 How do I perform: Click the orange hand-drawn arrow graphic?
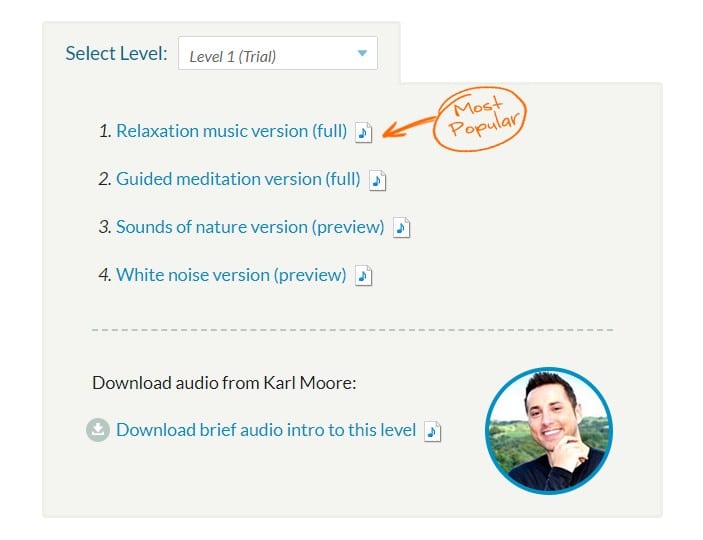pos(408,128)
